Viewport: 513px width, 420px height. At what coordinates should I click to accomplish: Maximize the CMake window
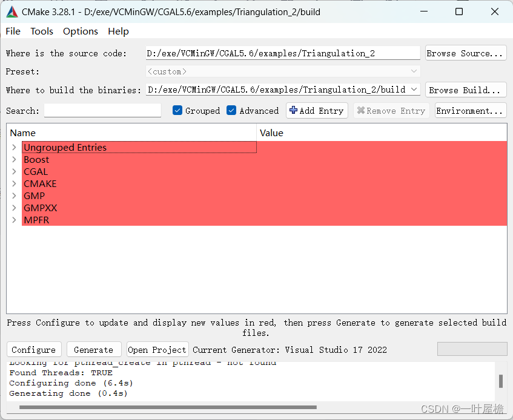click(x=459, y=11)
